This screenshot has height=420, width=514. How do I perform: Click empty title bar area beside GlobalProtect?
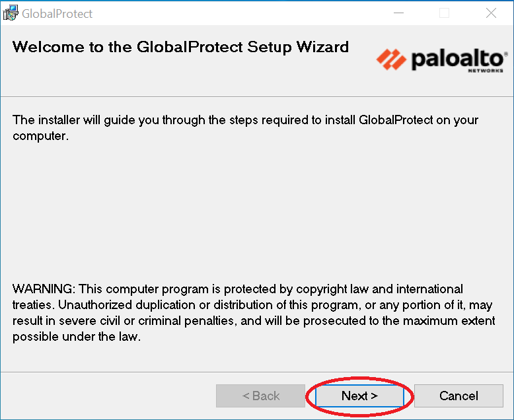(x=231, y=13)
